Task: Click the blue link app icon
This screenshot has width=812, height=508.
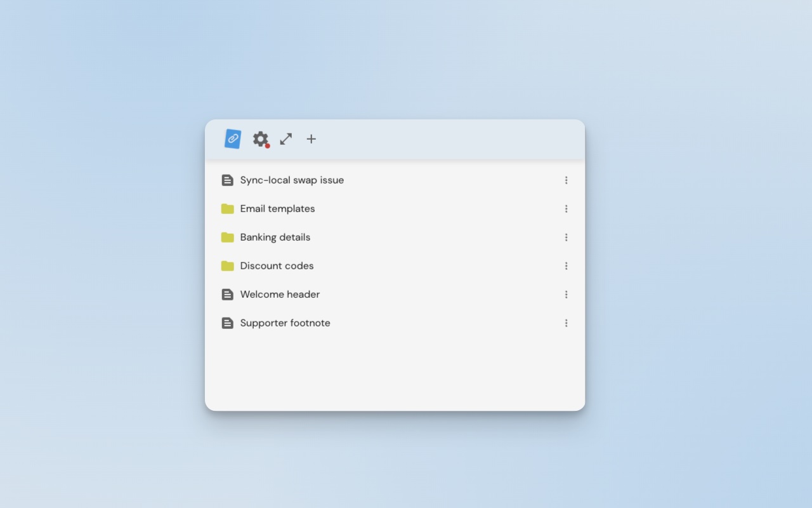Action: pos(232,138)
